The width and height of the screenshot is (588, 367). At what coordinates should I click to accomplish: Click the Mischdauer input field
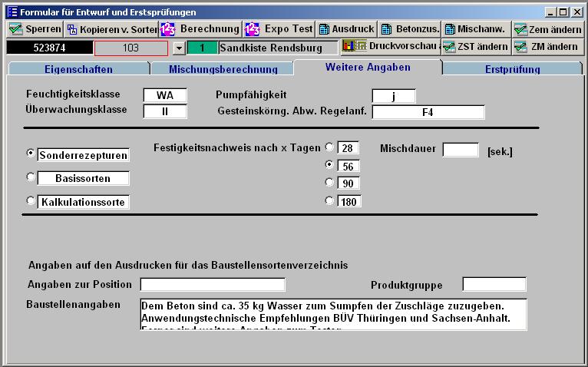(461, 150)
